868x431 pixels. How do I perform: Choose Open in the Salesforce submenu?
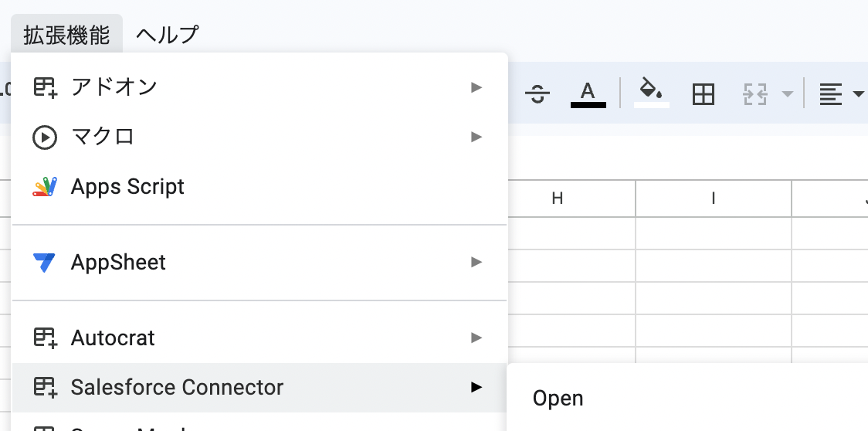558,399
